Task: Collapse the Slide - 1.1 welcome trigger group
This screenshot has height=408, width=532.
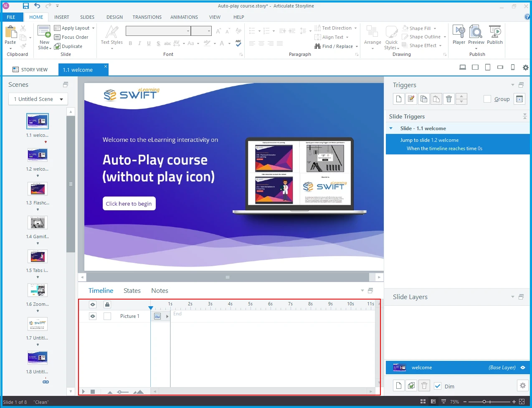Action: pos(391,128)
